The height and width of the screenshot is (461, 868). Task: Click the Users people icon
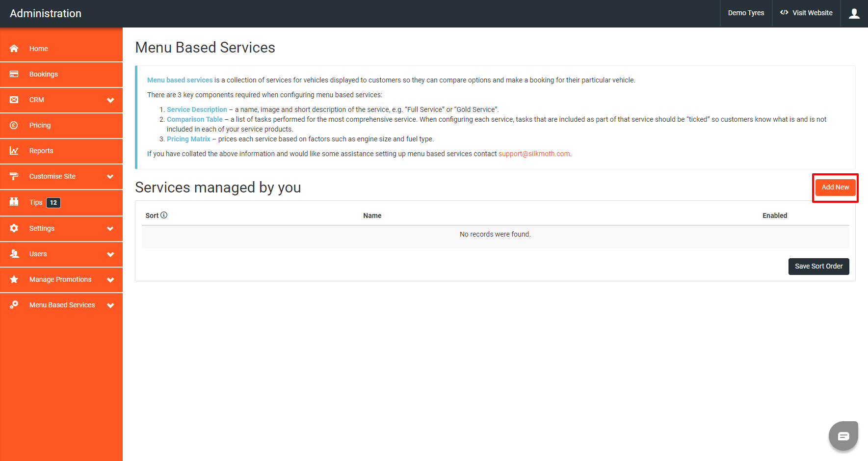coord(14,254)
